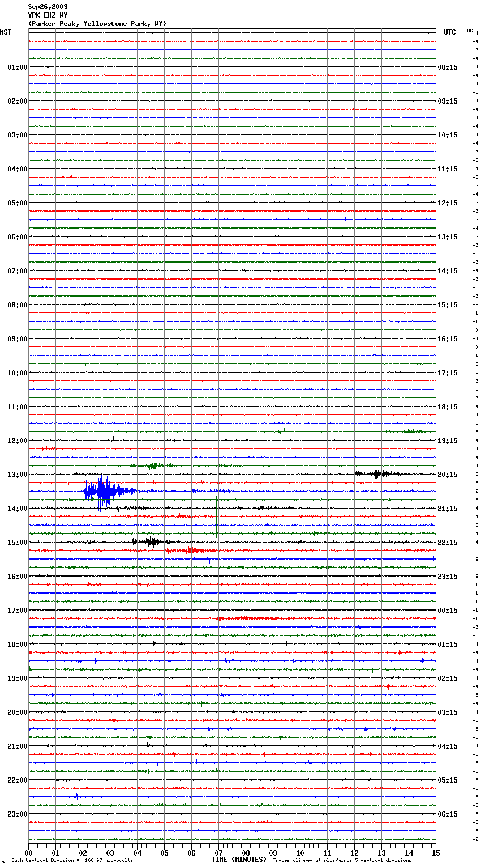Select the 19:00 MST time label
481x868 pixels.
click(18, 678)
